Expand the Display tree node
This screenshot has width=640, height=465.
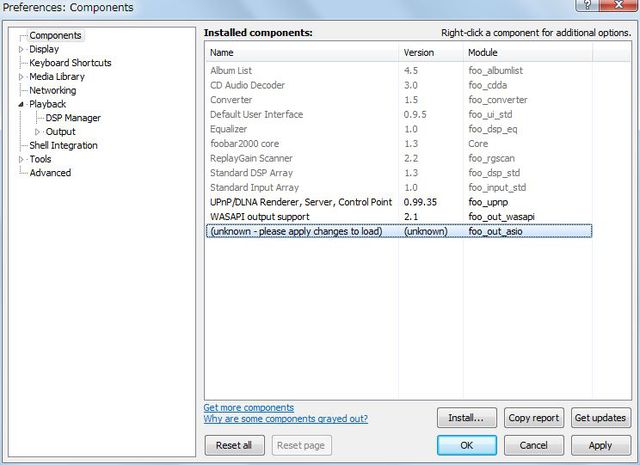[x=21, y=49]
